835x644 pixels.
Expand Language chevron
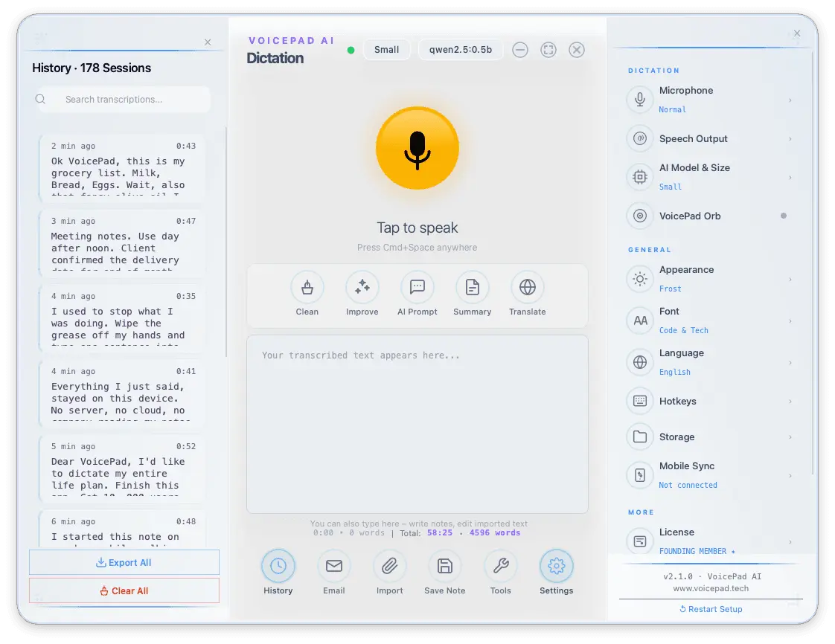790,362
